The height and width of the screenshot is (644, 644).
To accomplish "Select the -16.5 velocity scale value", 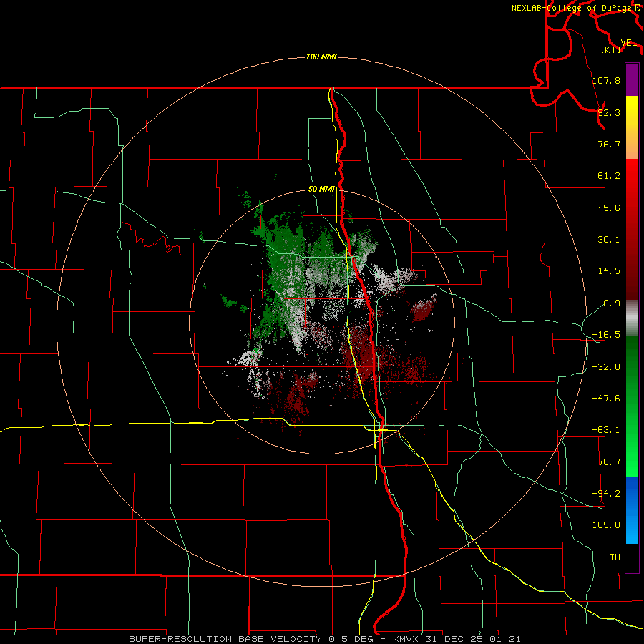I will [x=606, y=335].
